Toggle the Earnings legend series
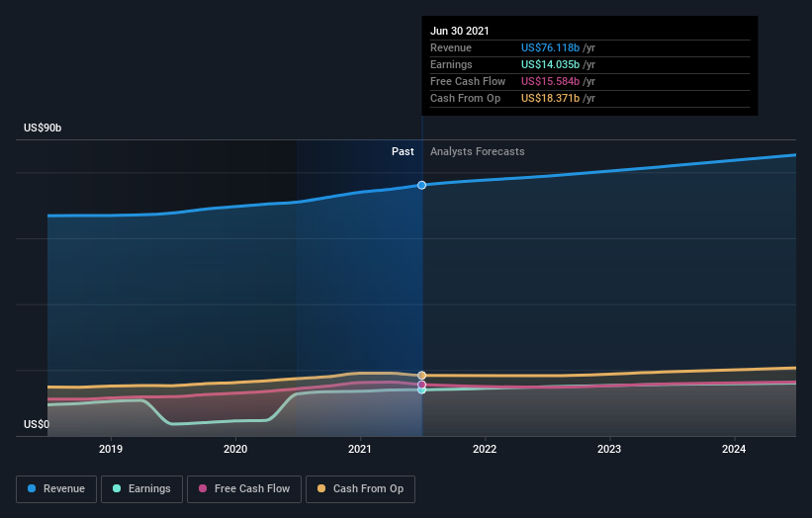 point(141,489)
